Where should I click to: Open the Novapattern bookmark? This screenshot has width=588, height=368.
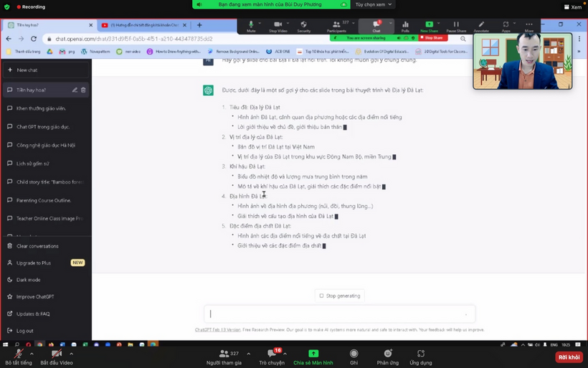pos(95,52)
